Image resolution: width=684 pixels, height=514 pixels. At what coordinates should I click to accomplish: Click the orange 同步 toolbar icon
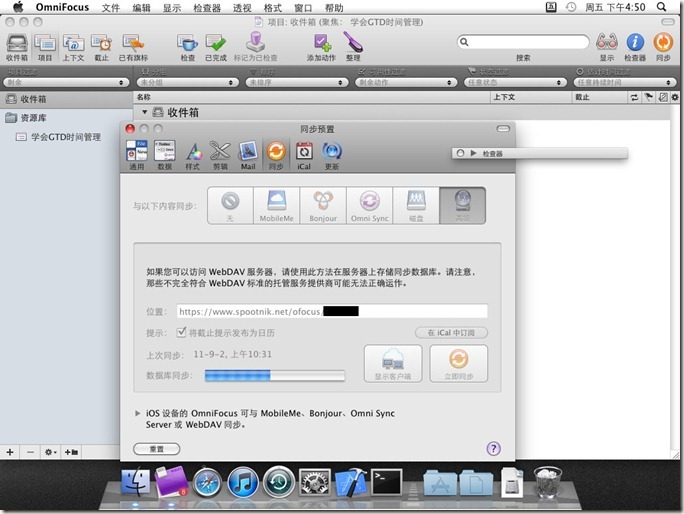point(663,47)
